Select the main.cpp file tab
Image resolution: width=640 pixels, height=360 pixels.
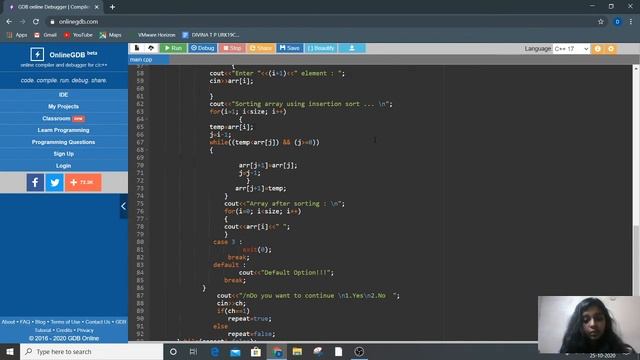[x=141, y=60]
